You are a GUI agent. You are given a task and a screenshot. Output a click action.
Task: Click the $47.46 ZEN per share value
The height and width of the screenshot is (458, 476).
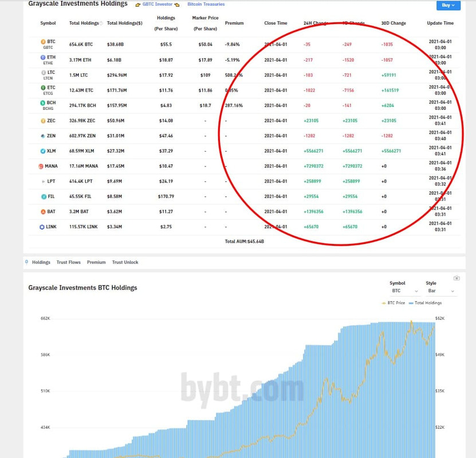(166, 136)
